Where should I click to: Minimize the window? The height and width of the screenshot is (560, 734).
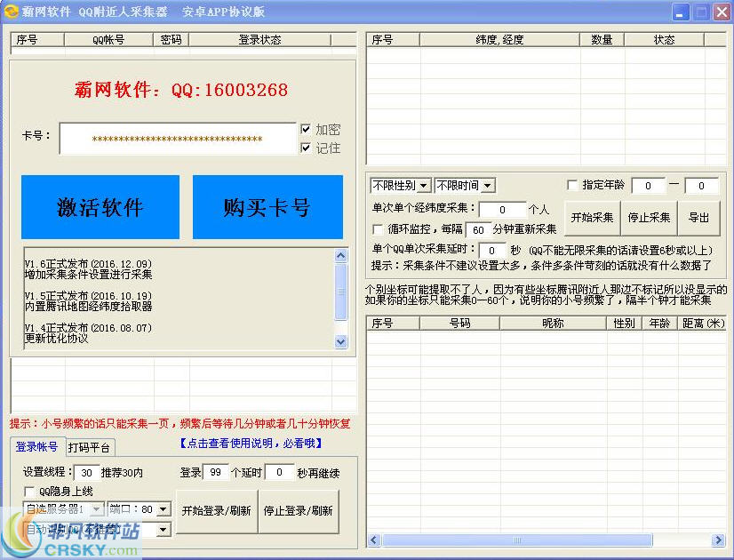[681, 12]
